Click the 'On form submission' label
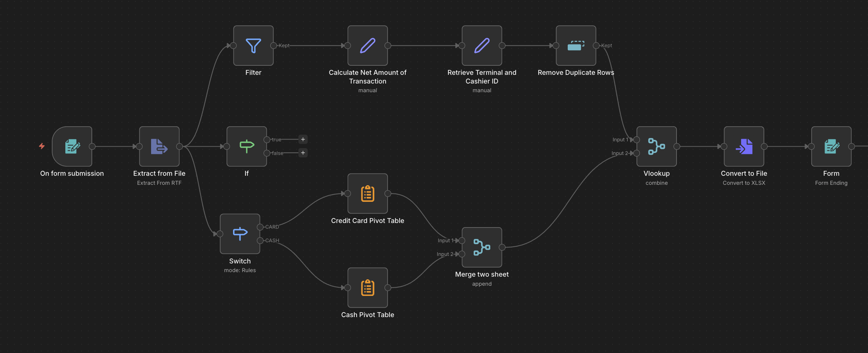868x353 pixels. (x=72, y=173)
